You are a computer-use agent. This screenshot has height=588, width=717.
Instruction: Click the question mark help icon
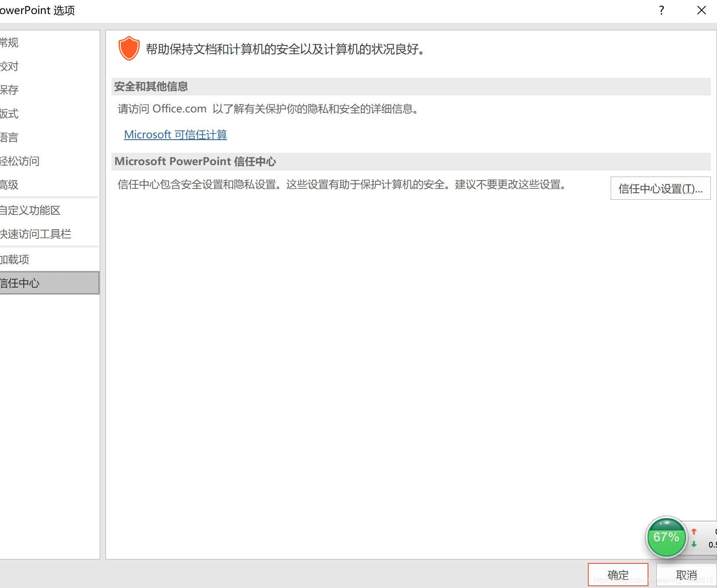[x=662, y=10]
